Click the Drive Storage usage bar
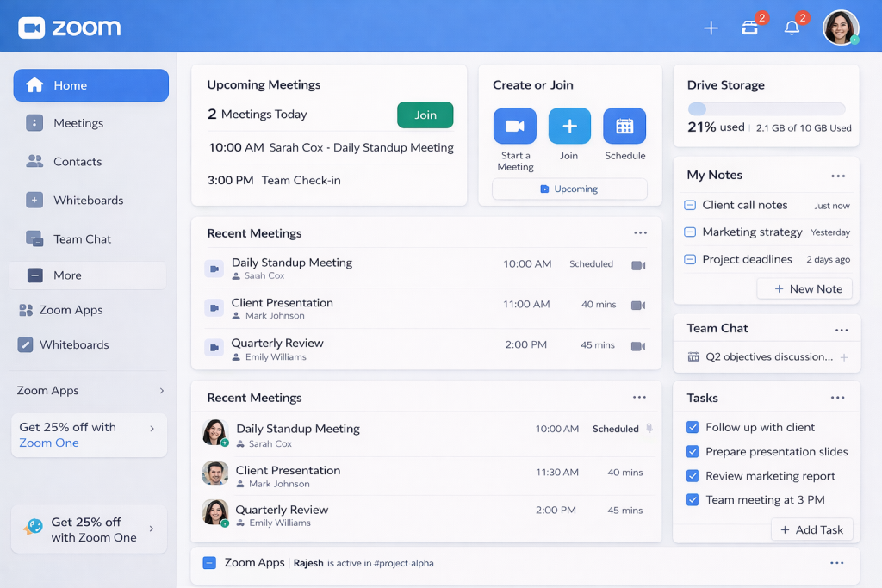 pyautogui.click(x=766, y=109)
